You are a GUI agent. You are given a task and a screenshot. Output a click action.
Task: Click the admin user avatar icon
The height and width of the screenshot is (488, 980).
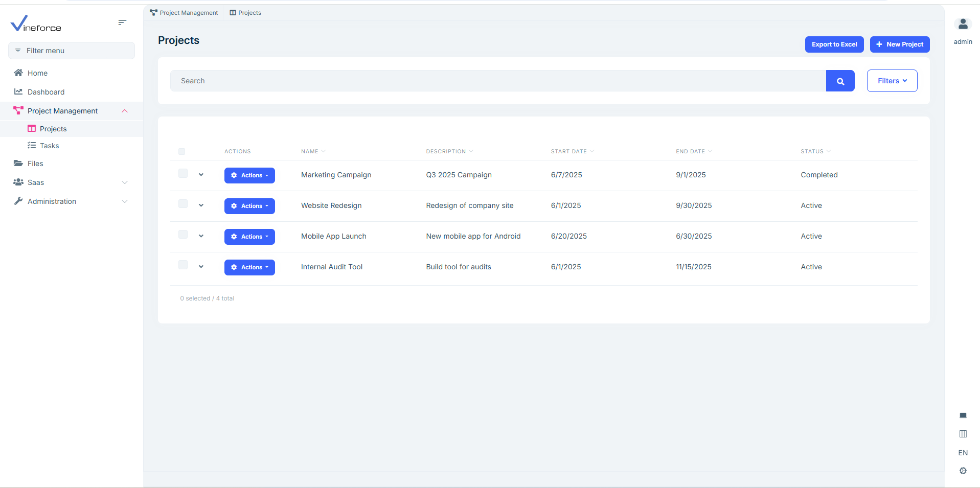coord(963,24)
